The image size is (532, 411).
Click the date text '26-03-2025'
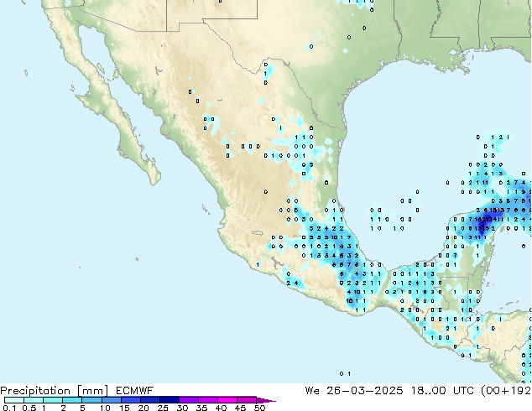(x=365, y=391)
